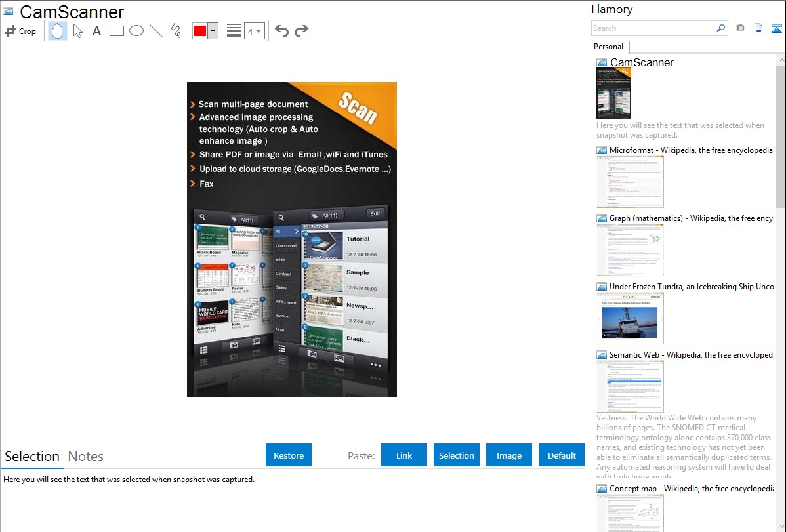Viewport: 786px width, 532px height.
Task: Select the Under Frozen Tundra entry title
Action: [692, 286]
